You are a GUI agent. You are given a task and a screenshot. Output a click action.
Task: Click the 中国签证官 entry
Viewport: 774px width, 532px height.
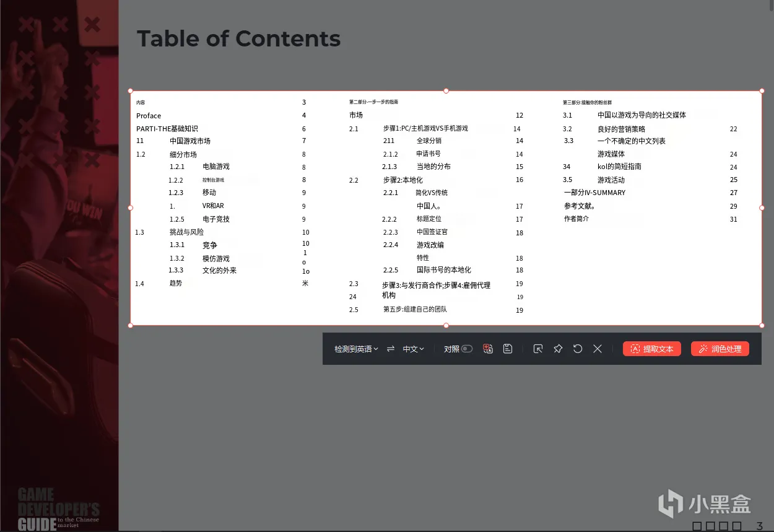pyautogui.click(x=432, y=232)
